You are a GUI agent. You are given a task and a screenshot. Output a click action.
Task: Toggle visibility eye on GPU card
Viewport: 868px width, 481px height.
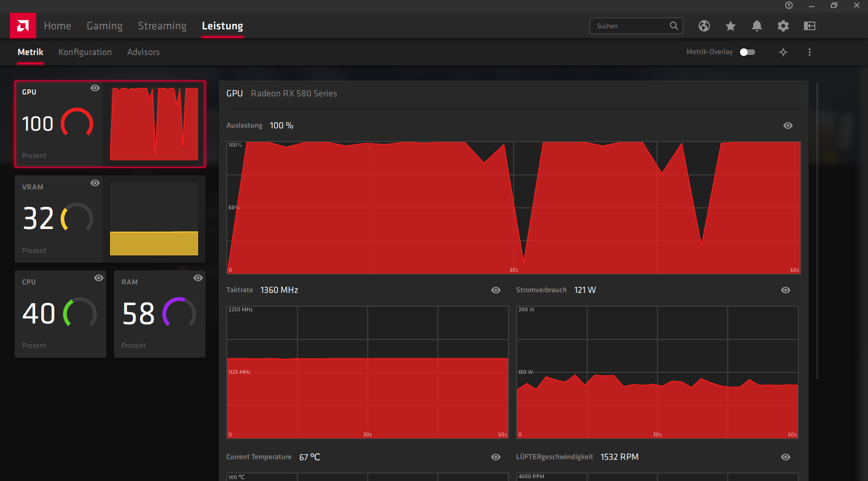pos(95,88)
